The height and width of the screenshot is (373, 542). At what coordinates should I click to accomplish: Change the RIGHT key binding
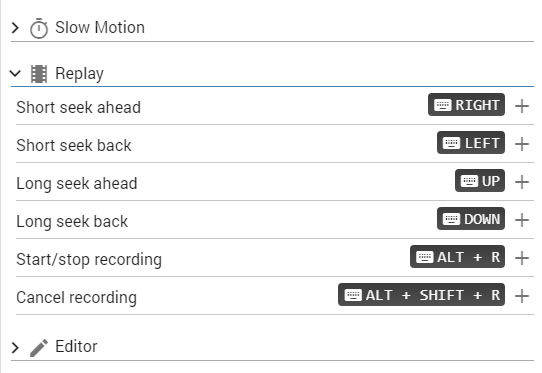(466, 105)
